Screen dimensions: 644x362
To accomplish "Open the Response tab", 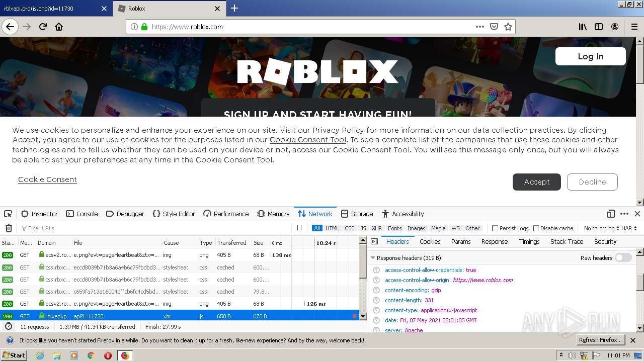I will tap(495, 242).
